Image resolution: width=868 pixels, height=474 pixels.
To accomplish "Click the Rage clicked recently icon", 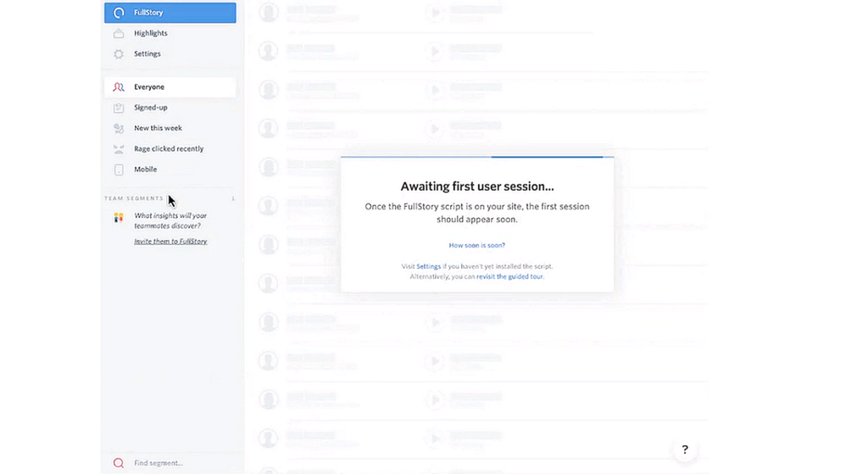I will point(119,149).
